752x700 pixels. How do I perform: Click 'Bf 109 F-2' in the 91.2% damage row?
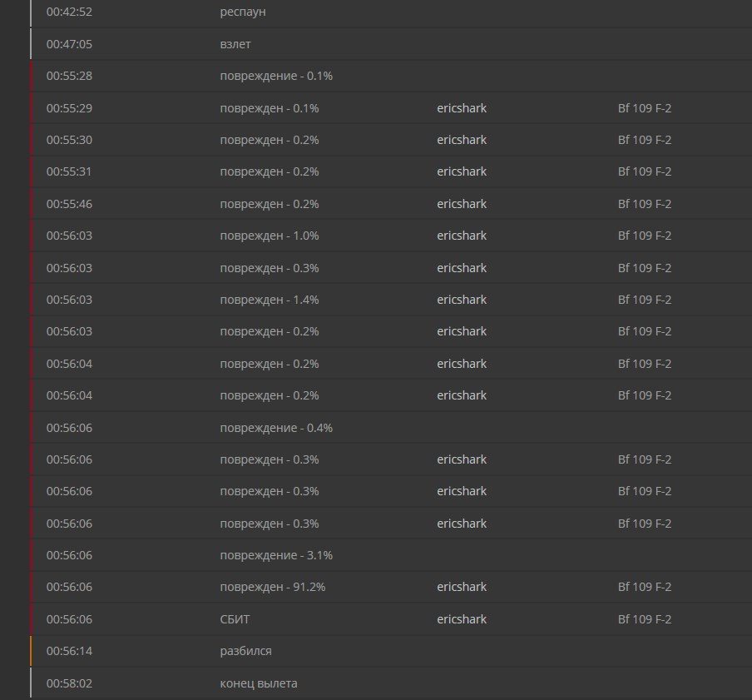[645, 588]
